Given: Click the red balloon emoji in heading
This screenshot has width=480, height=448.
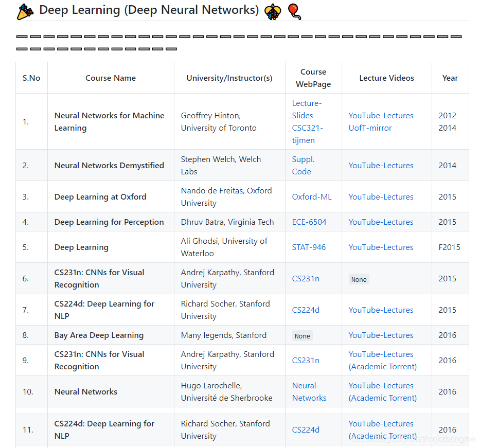Looking at the screenshot, I should pyautogui.click(x=294, y=12).
